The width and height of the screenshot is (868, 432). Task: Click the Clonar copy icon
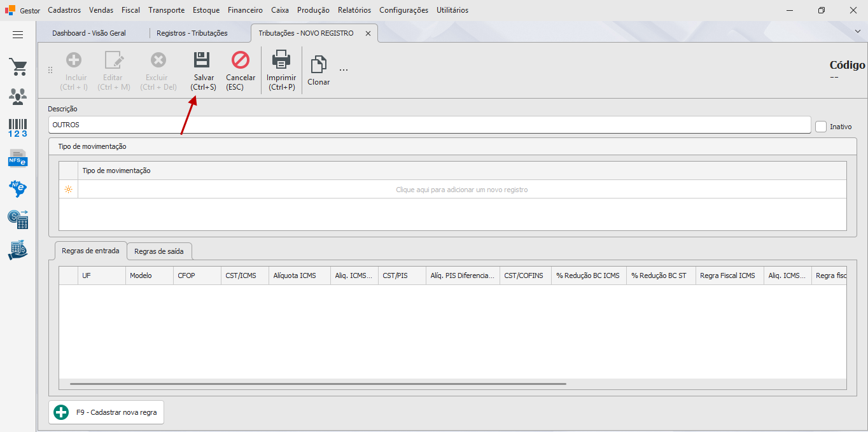point(318,65)
